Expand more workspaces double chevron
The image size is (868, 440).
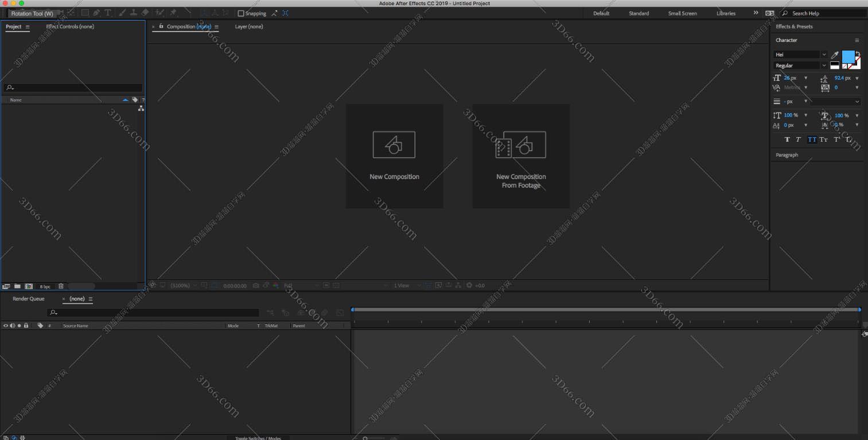click(x=756, y=13)
